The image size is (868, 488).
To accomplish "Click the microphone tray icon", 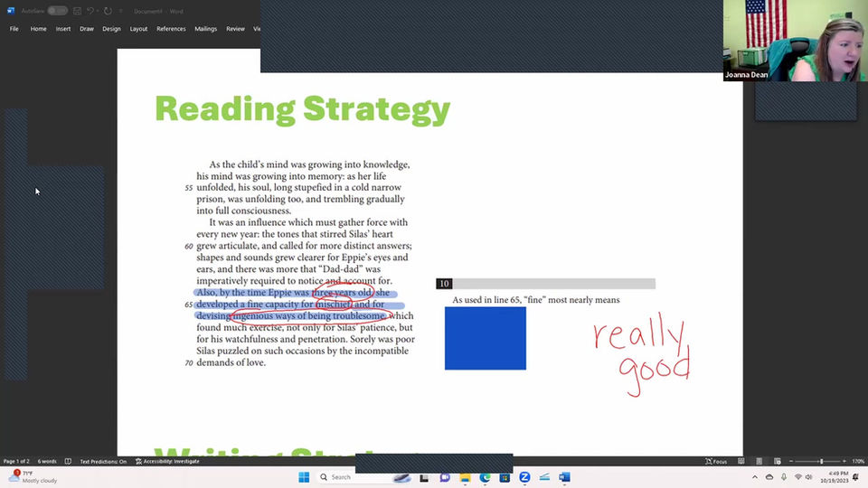I will [x=784, y=477].
